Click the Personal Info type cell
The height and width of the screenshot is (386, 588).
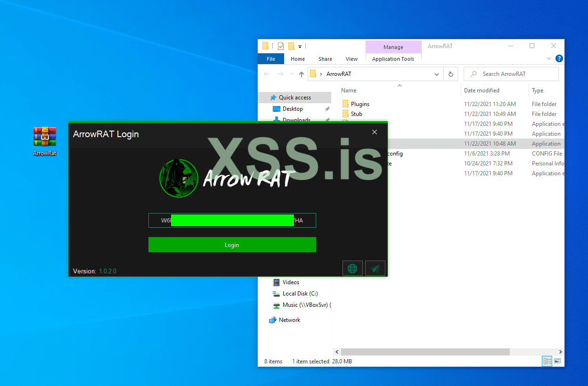(x=547, y=164)
